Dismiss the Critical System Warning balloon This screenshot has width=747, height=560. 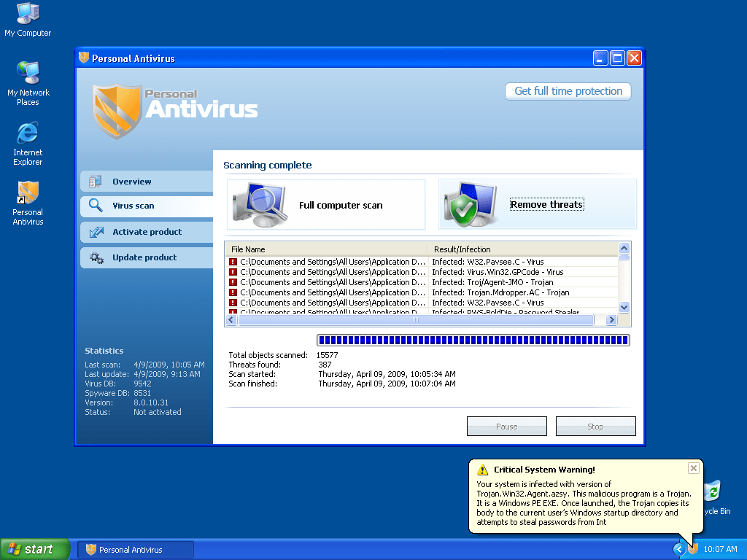693,468
